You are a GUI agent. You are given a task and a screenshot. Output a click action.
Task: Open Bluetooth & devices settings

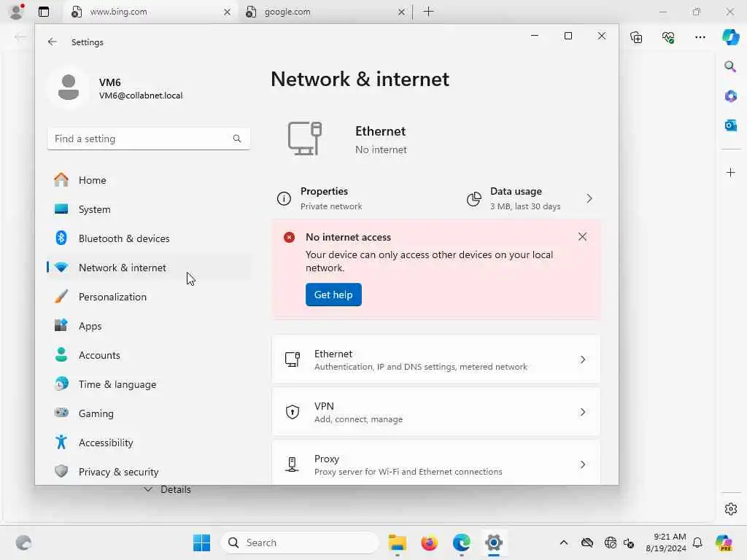click(149, 238)
